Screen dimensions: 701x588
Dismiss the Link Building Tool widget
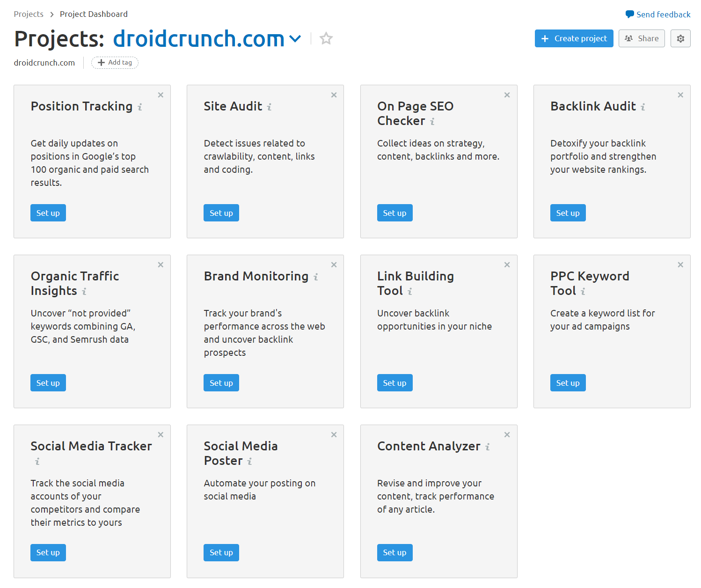(x=507, y=265)
